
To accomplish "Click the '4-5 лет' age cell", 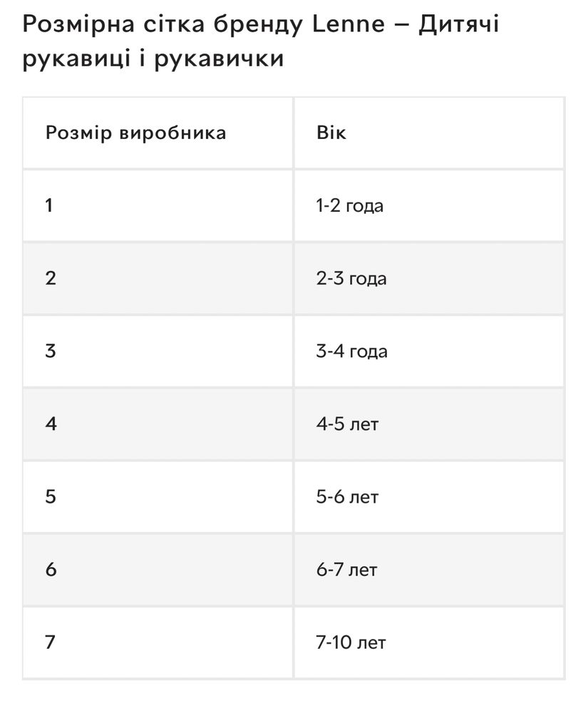I will [x=429, y=424].
